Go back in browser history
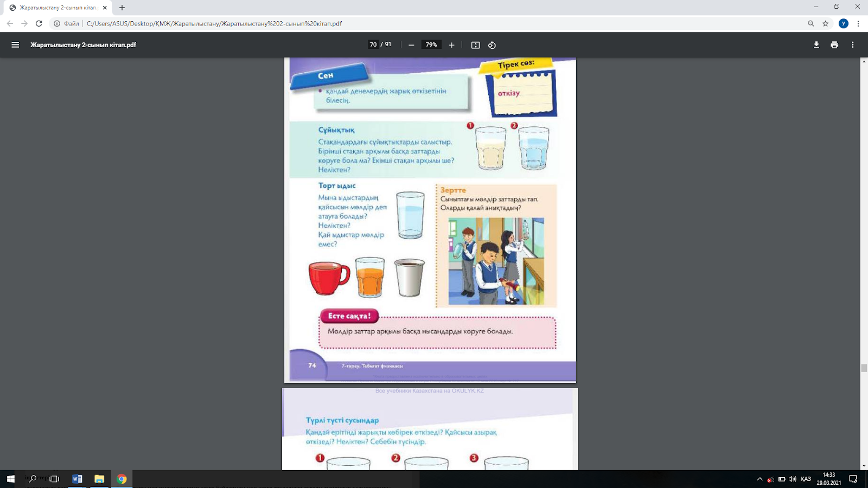This screenshot has width=868, height=488. (x=10, y=23)
